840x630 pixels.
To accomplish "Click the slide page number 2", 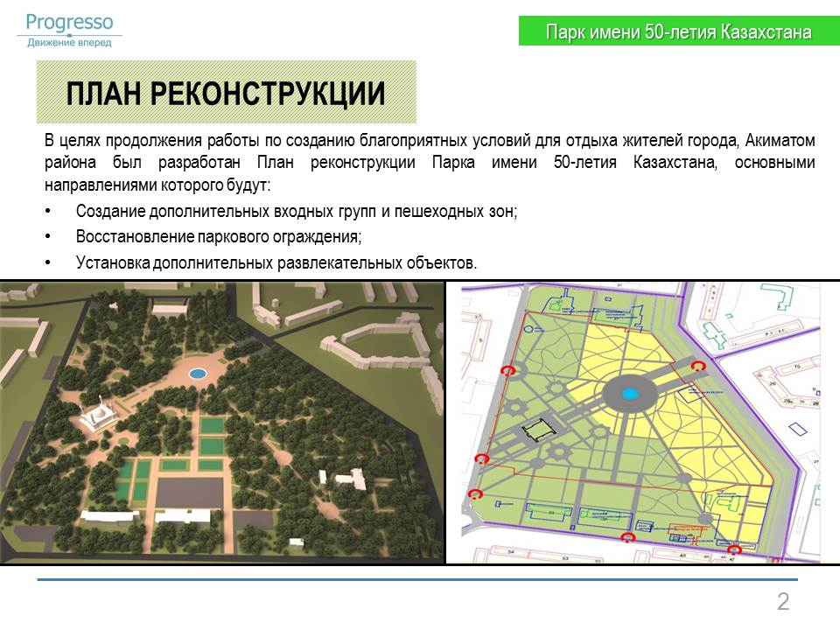I will [x=782, y=602].
